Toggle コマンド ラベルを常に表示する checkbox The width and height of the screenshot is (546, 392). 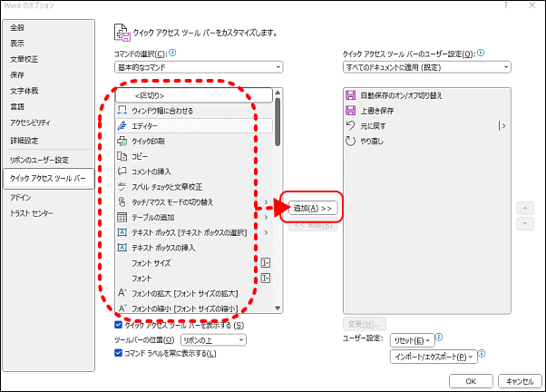point(119,353)
